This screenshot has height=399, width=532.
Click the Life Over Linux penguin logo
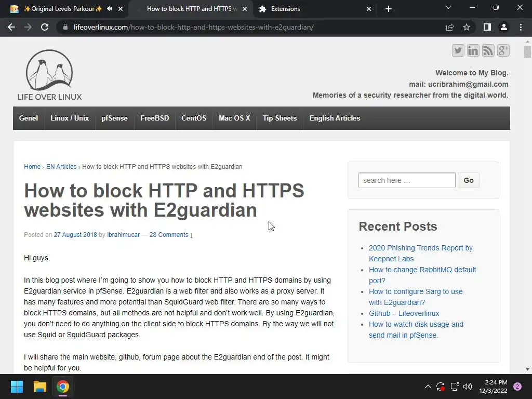click(49, 75)
